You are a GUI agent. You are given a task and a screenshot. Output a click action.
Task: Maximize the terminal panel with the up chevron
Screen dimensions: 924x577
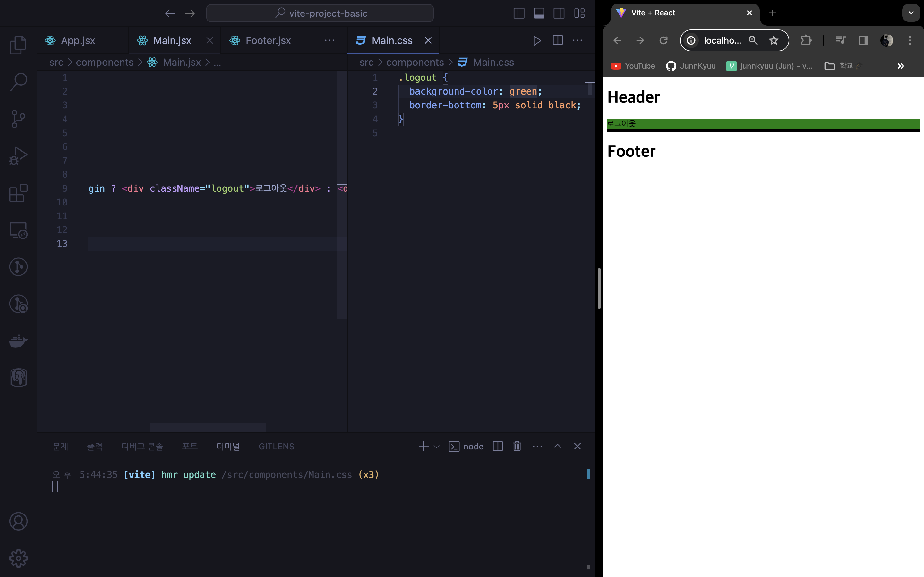pyautogui.click(x=558, y=446)
